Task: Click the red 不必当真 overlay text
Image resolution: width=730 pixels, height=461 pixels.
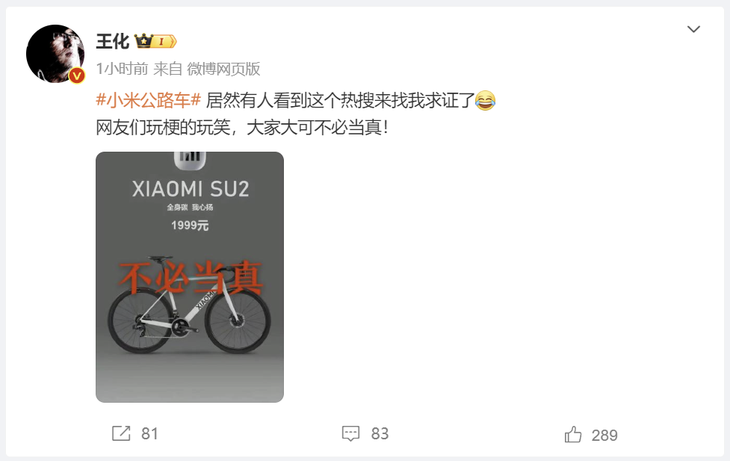Action: 190,278
